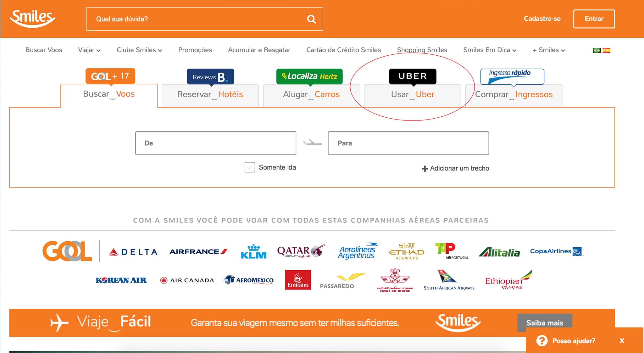The height and width of the screenshot is (353, 644).
Task: Open Shopping Smiles menu item
Action: (422, 50)
